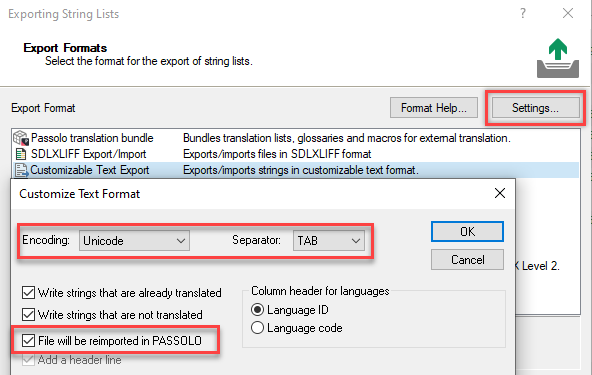Select the Language code radio button
592x375 pixels.
(x=257, y=328)
